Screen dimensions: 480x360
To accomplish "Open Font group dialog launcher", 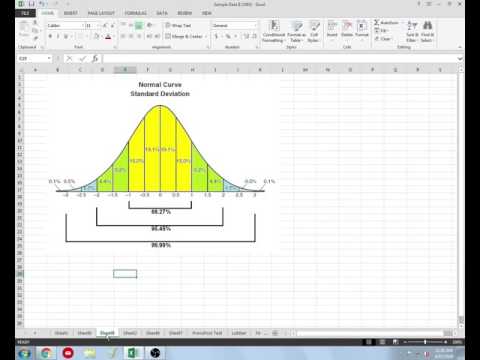I will pyautogui.click(x=115, y=47).
